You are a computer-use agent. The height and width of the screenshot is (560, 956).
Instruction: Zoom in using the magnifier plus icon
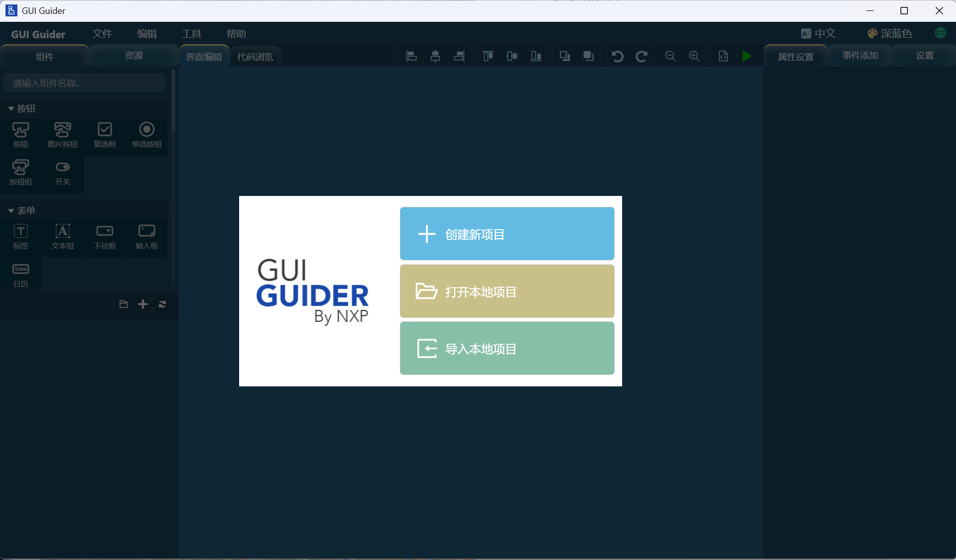click(694, 56)
